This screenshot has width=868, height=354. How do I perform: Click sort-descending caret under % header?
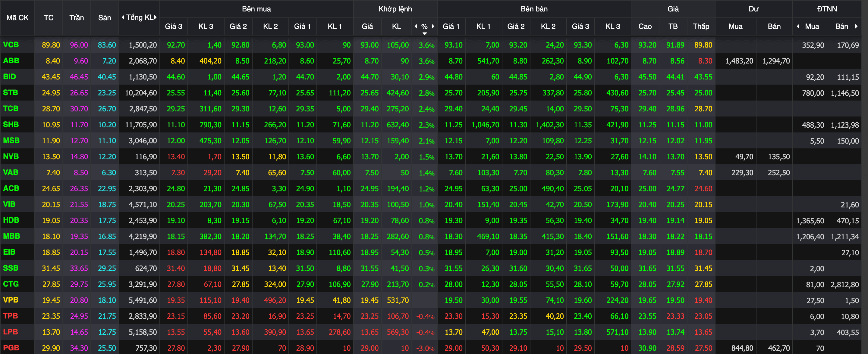425,33
